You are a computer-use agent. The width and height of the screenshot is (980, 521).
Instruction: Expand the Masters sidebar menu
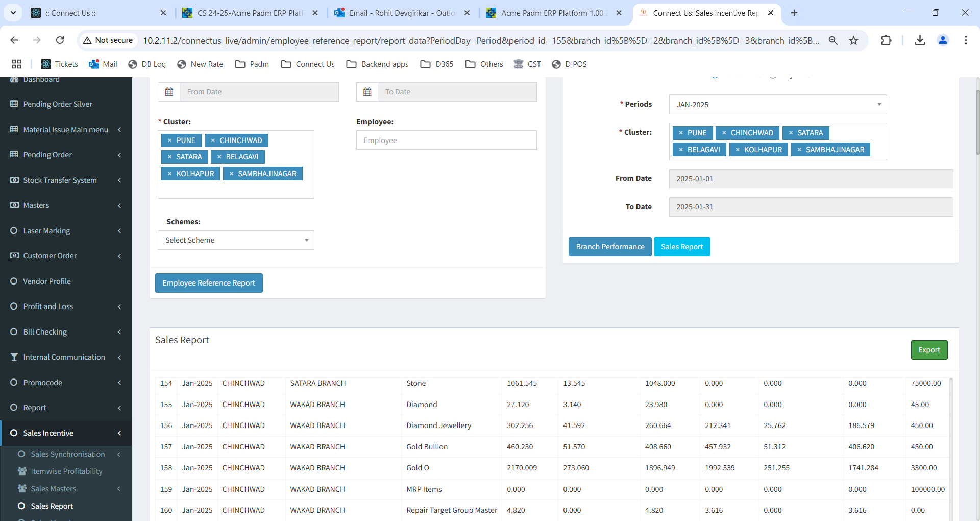pos(66,205)
